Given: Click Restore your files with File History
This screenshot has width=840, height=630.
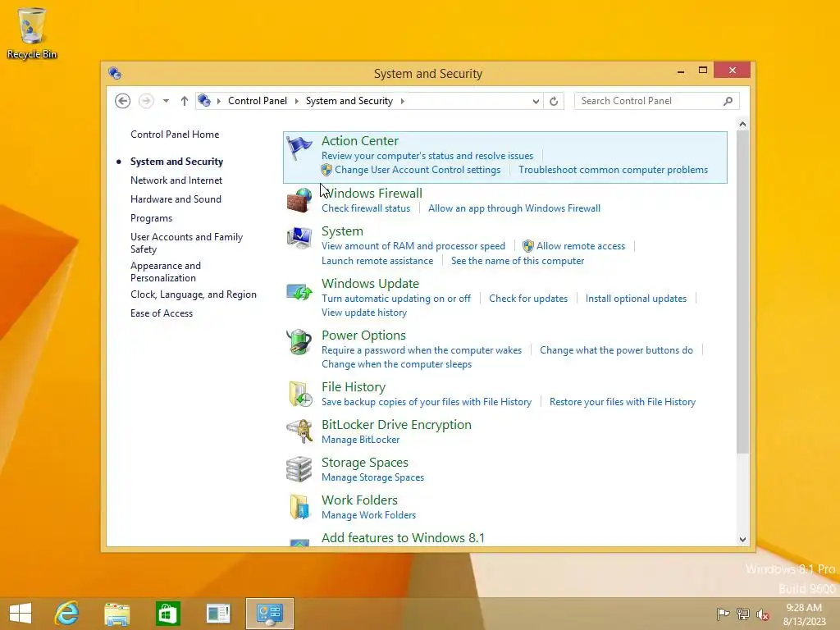Looking at the screenshot, I should pyautogui.click(x=623, y=402).
